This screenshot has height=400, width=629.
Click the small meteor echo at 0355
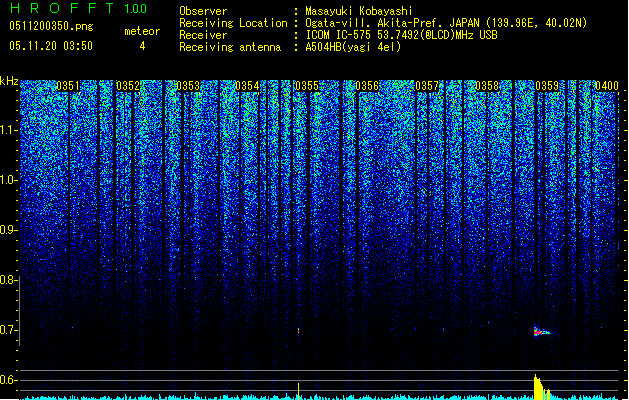(298, 331)
